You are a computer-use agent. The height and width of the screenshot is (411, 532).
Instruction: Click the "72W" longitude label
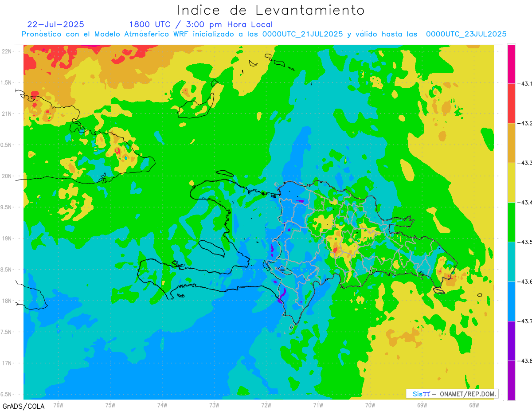tap(266, 404)
